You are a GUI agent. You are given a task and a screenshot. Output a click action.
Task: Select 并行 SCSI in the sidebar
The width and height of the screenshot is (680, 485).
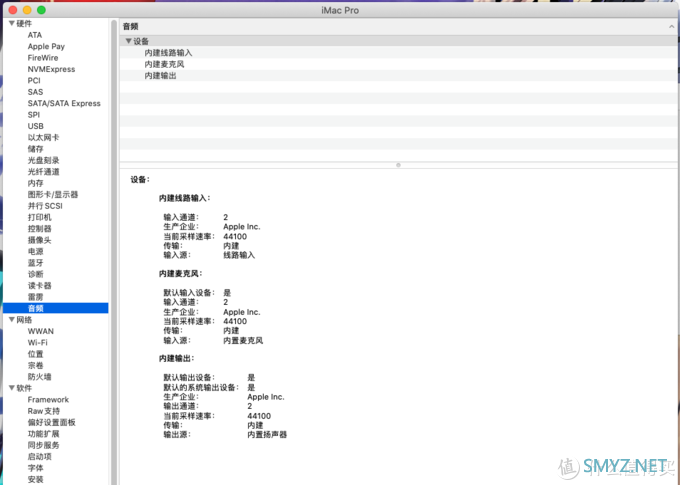[x=45, y=206]
